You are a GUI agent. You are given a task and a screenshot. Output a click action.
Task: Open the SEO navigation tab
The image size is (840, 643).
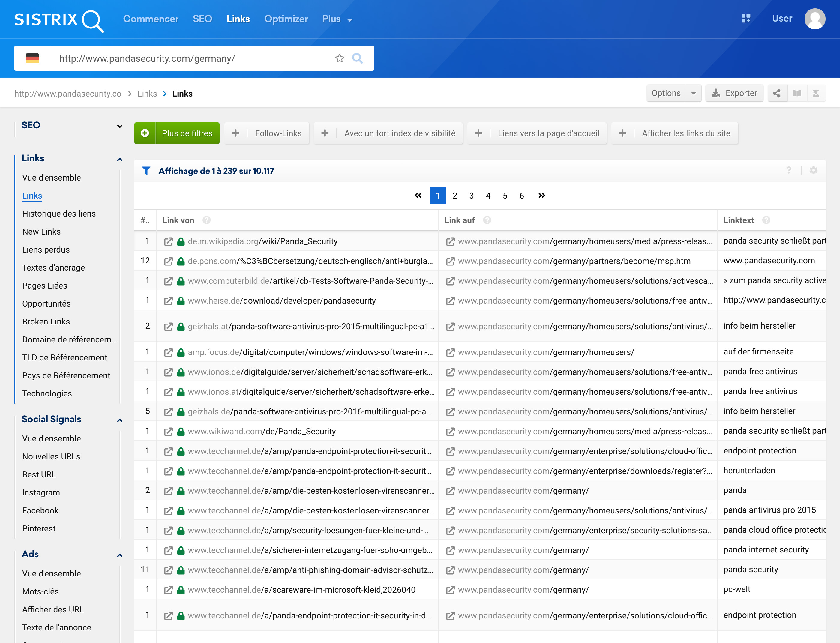pos(202,19)
